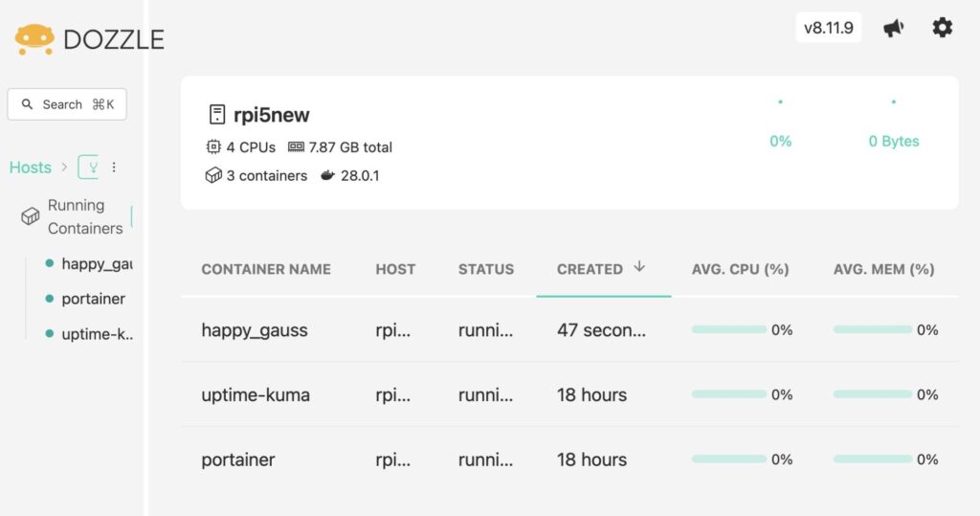Click the version v8.11.9 badge

(828, 28)
